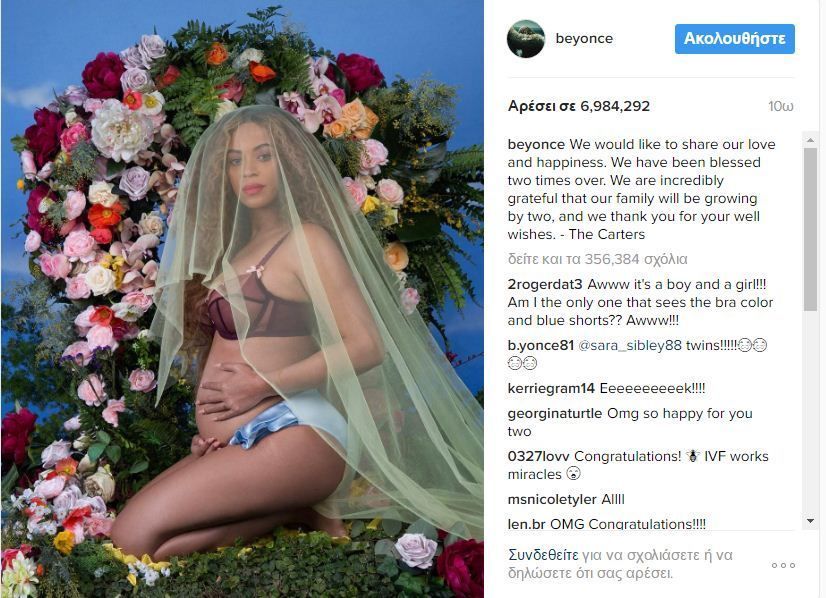
Task: Open the msnicoletyler commenter profile
Action: (552, 499)
